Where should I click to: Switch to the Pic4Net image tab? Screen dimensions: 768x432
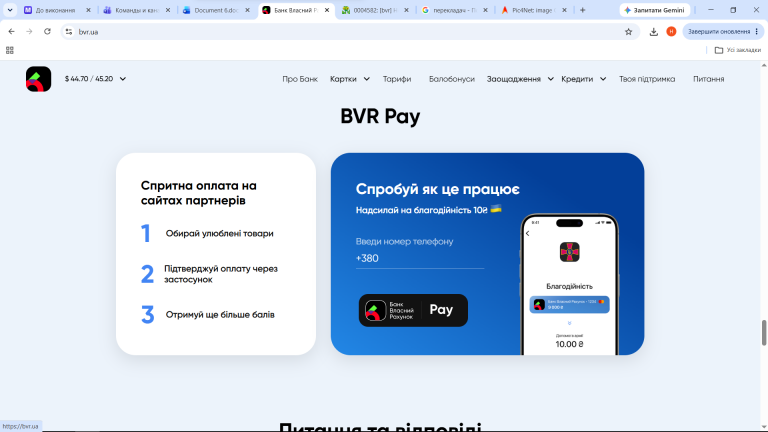[533, 10]
